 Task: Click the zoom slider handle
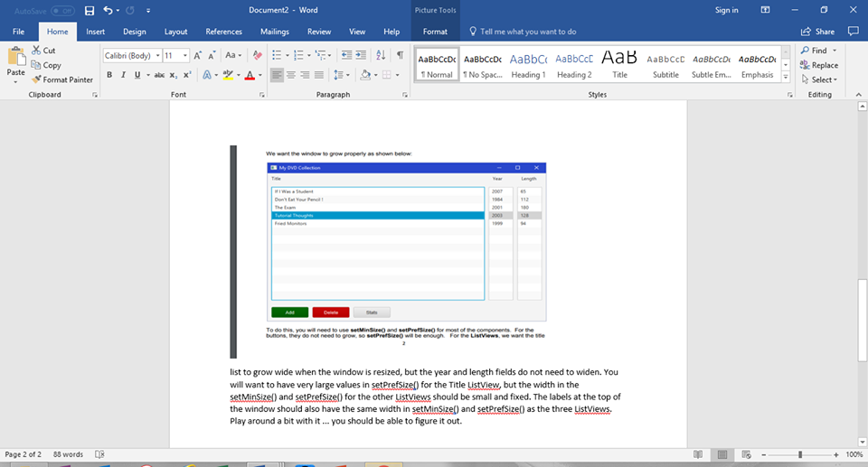(x=800, y=454)
